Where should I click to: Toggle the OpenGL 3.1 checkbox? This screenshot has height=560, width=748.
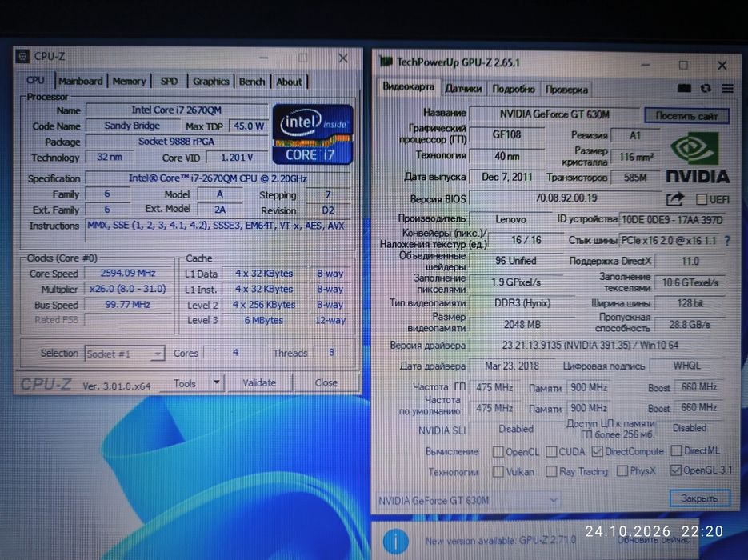675,470
